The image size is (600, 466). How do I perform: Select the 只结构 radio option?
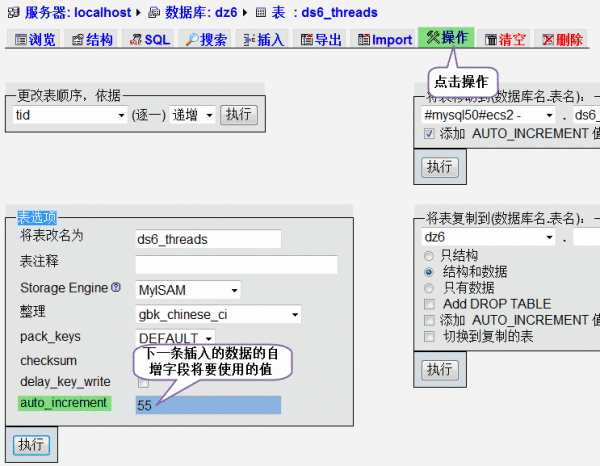point(429,256)
